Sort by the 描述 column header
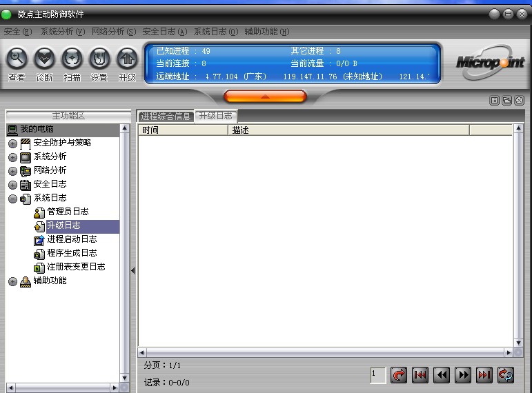The height and width of the screenshot is (393, 532). tap(348, 130)
